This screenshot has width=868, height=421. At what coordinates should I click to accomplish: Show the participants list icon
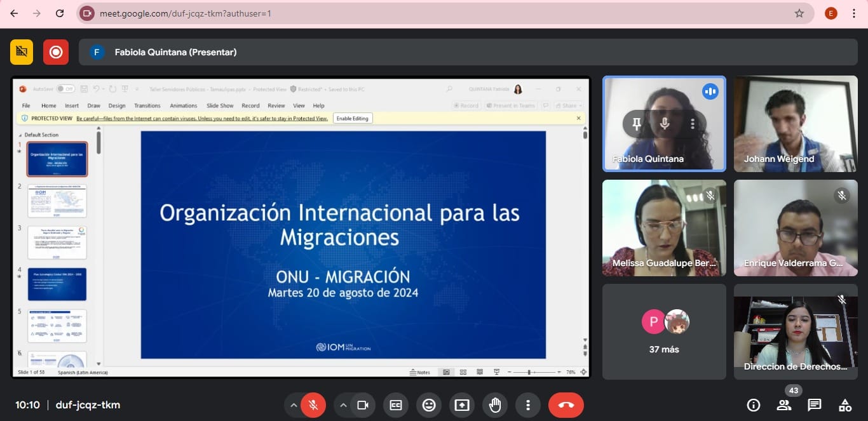tap(783, 405)
